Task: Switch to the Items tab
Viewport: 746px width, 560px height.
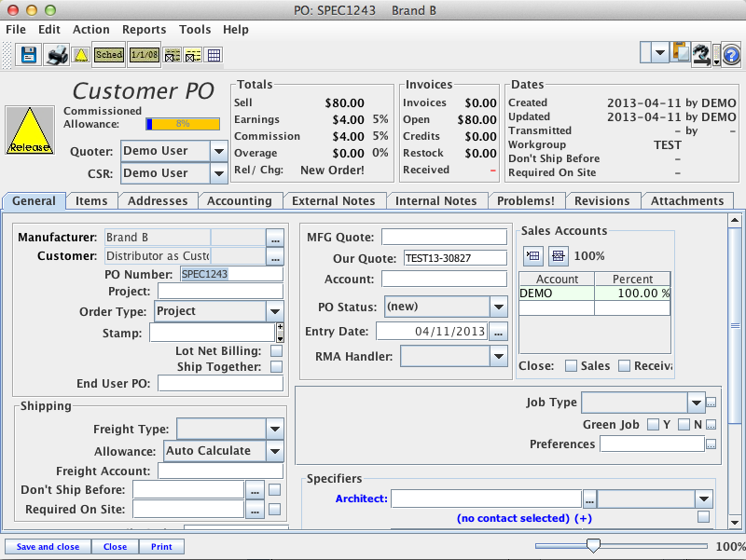Action: click(x=91, y=201)
